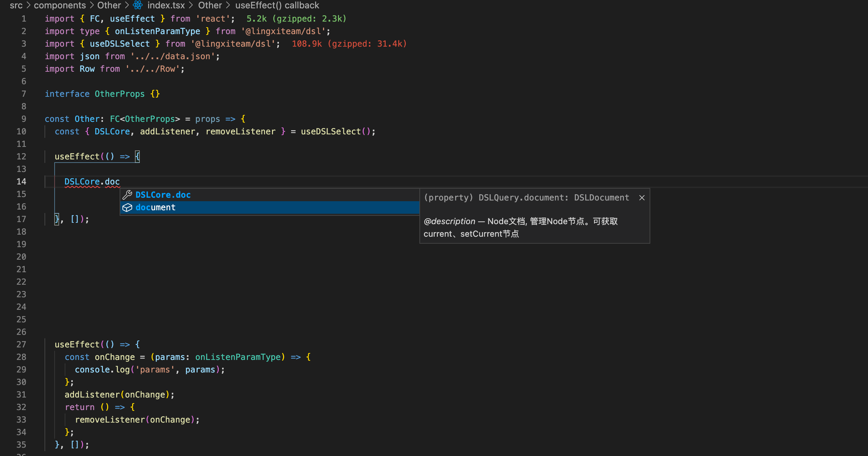The height and width of the screenshot is (456, 868).
Task: Select the 'DSLCore.doc' autocomplete suggestion
Action: [270, 195]
